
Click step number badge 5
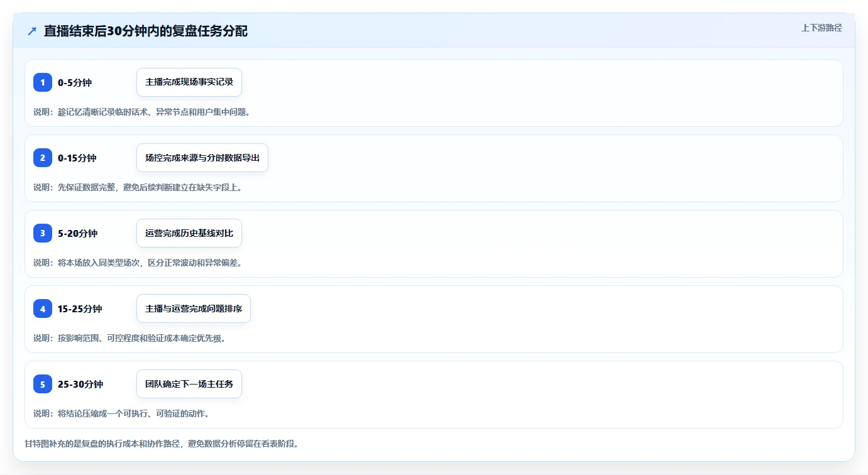(x=43, y=384)
